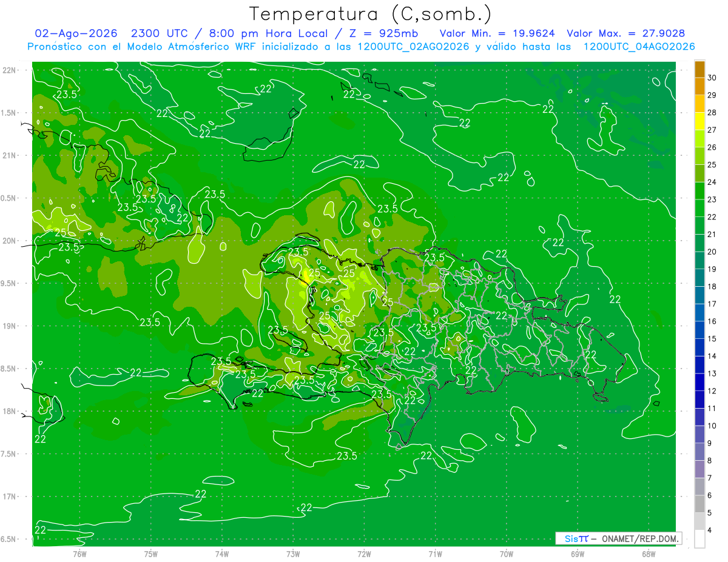Click the legend value 4
Image resolution: width=728 pixels, height=562 pixels.
coord(710,530)
